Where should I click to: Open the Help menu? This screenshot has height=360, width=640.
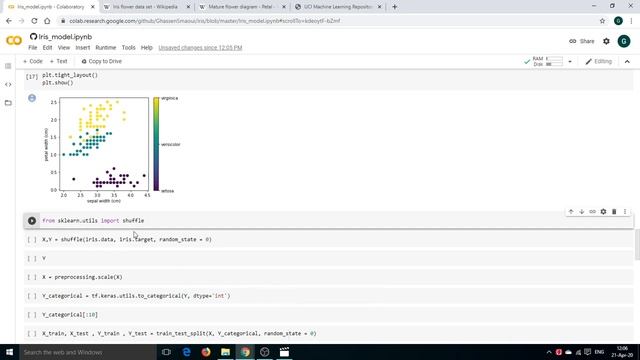click(x=147, y=48)
